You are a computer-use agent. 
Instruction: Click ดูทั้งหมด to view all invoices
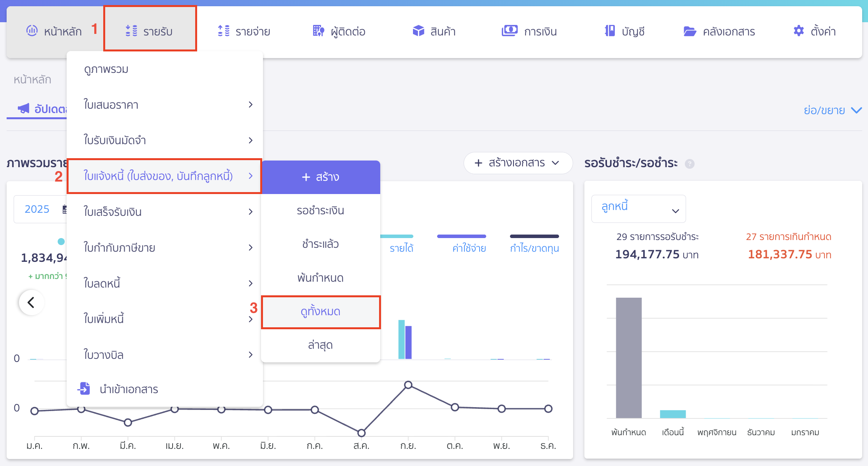click(320, 312)
